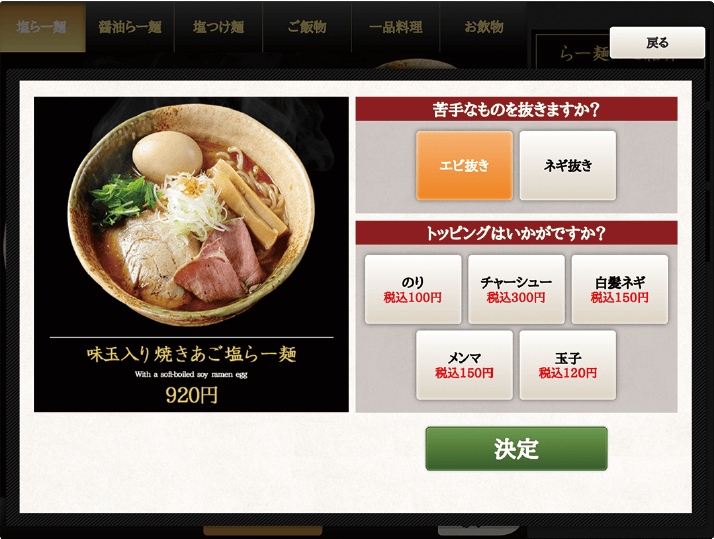Add 玉子 topping for 120円
The width and height of the screenshot is (714, 539).
567,365
